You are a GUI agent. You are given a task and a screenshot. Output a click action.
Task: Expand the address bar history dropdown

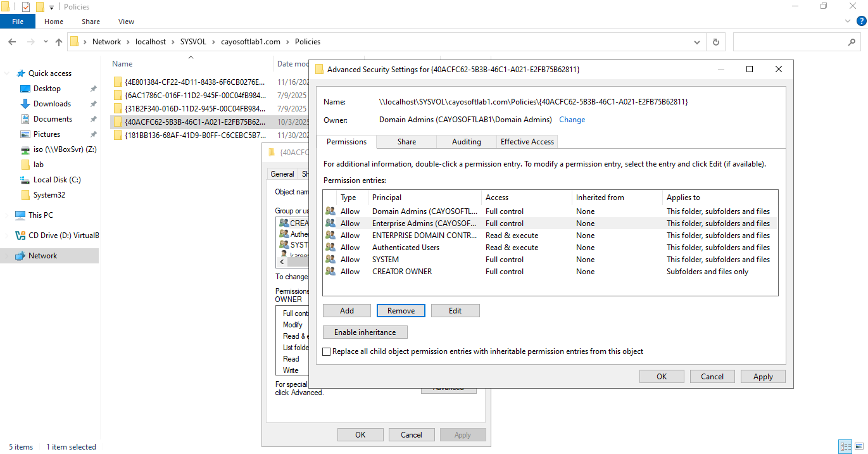(697, 42)
